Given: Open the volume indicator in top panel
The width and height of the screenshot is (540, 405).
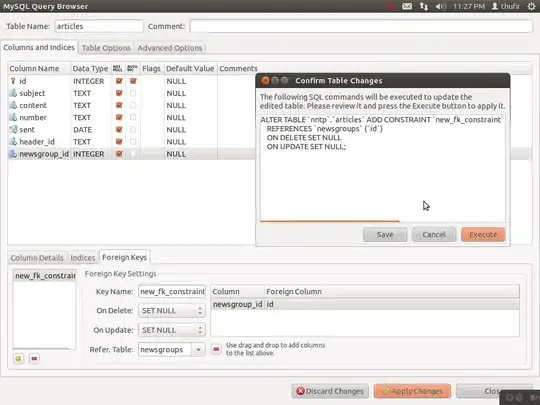Looking at the screenshot, I should 440,6.
